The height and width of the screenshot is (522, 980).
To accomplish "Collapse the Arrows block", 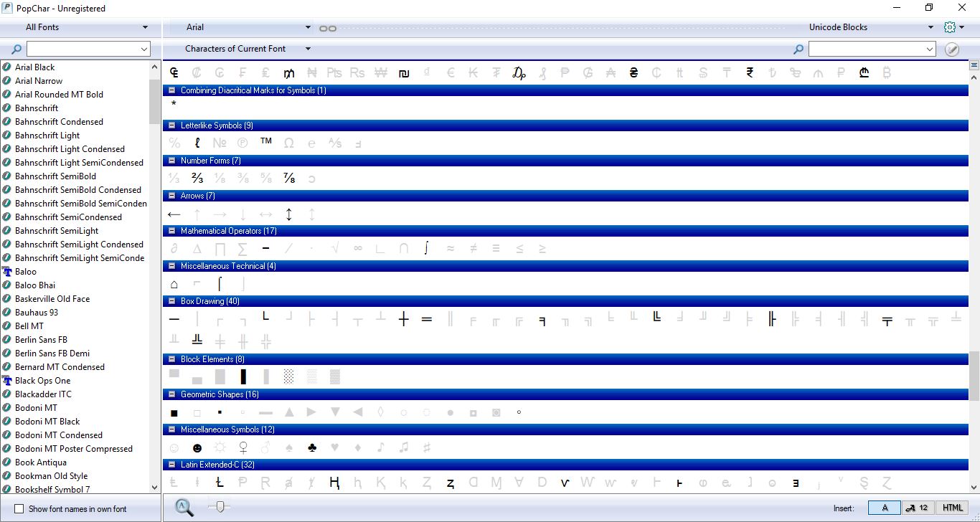I will point(171,196).
